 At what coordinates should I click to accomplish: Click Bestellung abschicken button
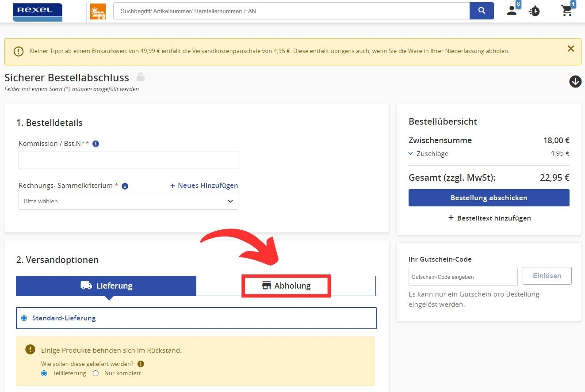click(x=489, y=198)
